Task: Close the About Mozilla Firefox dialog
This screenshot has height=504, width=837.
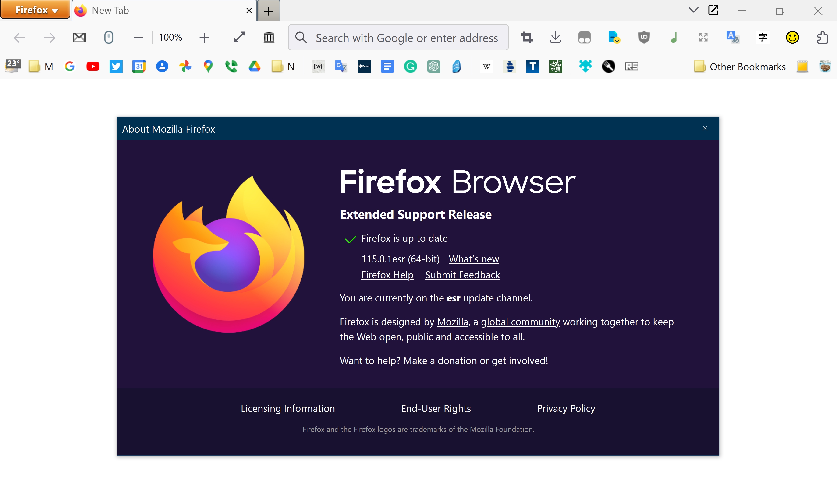Action: [x=705, y=129]
